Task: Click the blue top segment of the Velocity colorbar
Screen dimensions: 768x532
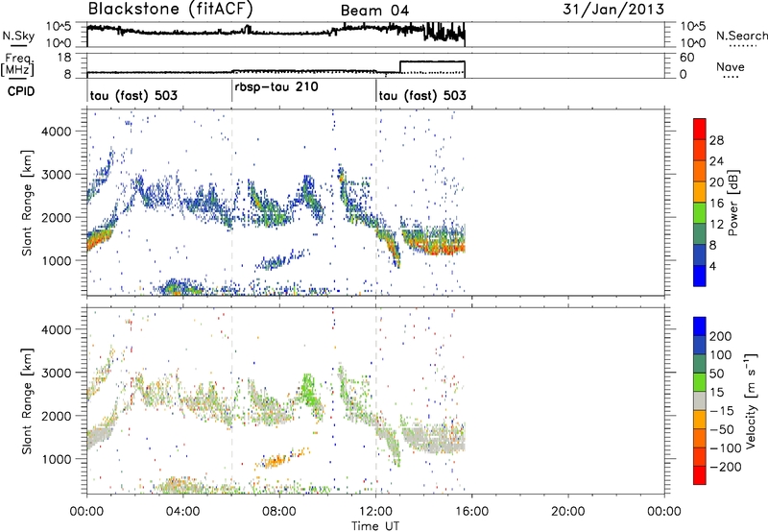Action: click(x=700, y=326)
